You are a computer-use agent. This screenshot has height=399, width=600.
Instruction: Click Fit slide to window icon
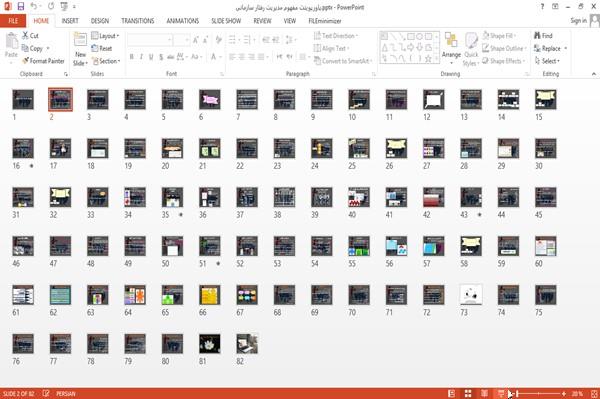tap(594, 393)
